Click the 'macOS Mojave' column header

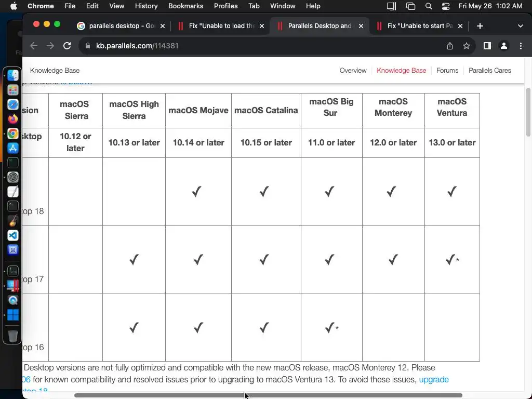[x=198, y=110]
